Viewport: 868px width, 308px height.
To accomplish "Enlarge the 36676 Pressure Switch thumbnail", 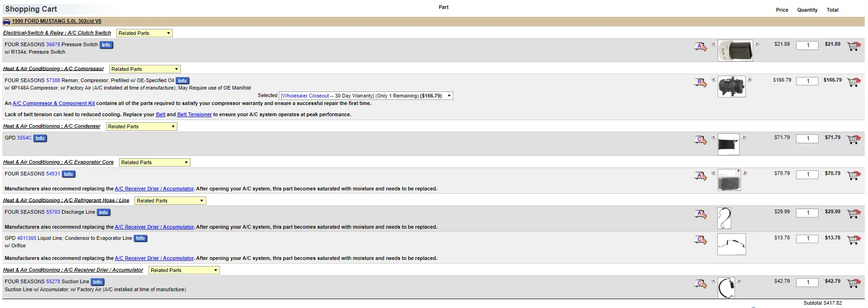I will coord(735,51).
